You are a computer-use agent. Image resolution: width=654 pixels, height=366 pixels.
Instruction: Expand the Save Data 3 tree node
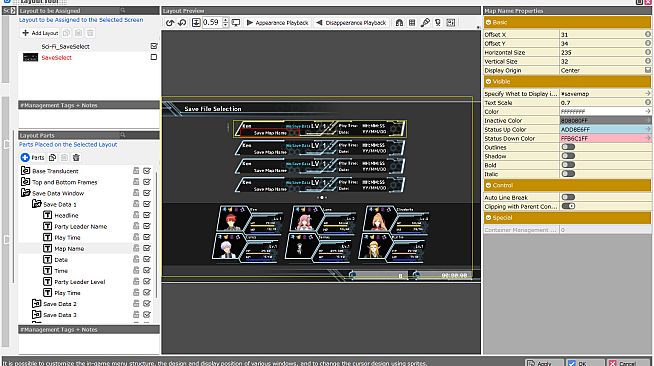[37, 314]
